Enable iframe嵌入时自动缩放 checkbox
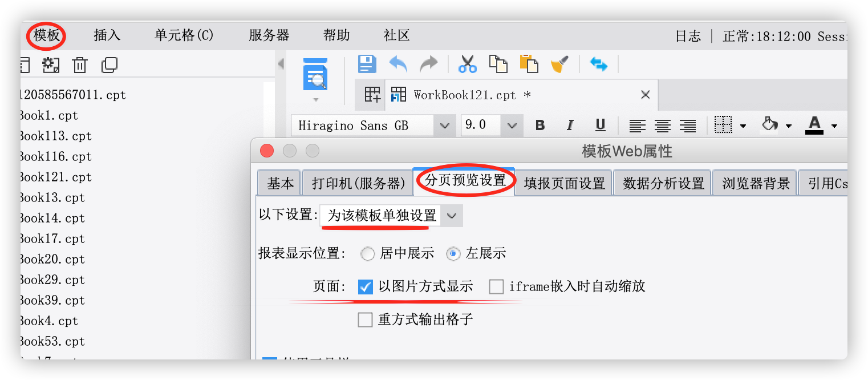The height and width of the screenshot is (380, 868). click(496, 286)
